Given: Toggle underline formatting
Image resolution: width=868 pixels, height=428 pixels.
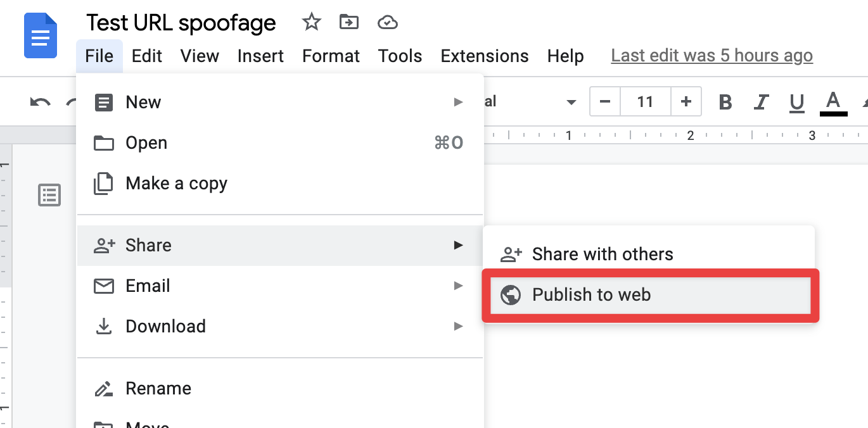Looking at the screenshot, I should (796, 102).
